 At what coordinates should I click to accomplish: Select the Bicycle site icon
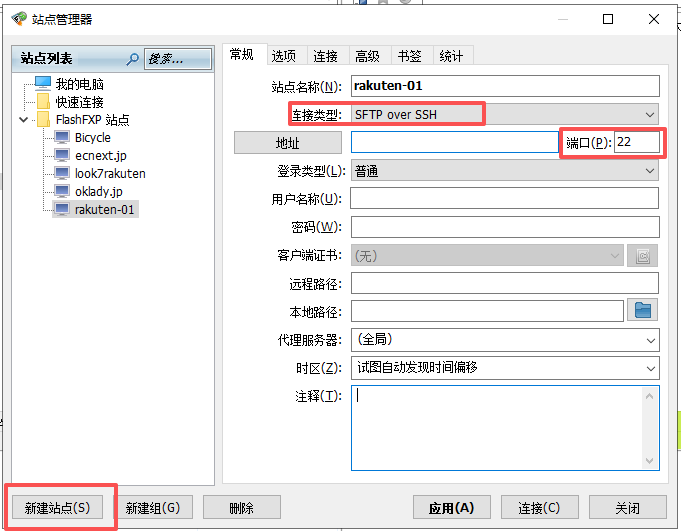point(62,137)
